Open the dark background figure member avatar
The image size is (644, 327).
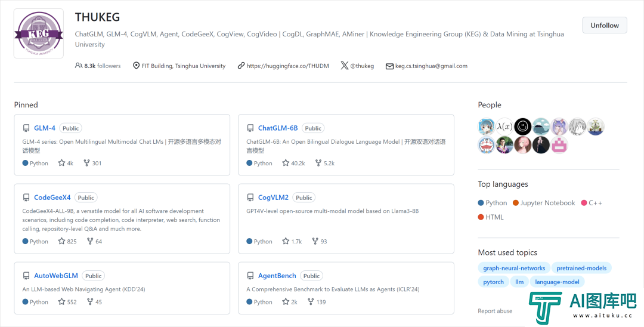[x=541, y=146]
